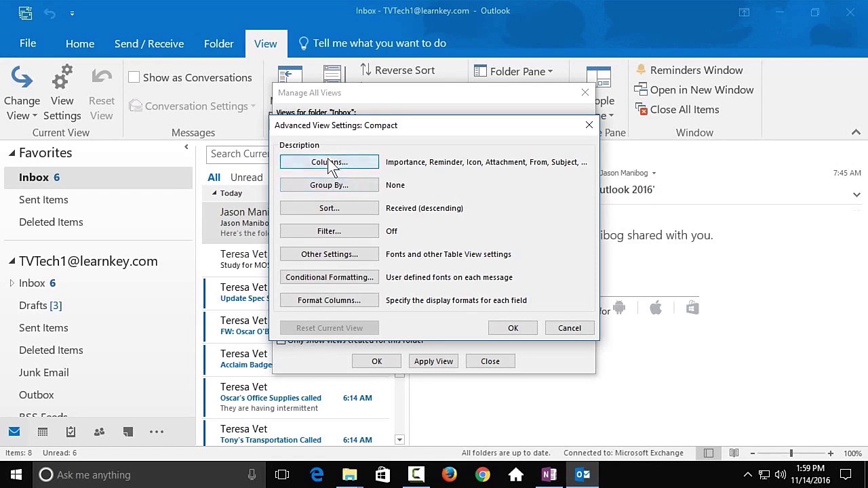
Task: Click the Outlook taskbar icon
Action: (582, 474)
